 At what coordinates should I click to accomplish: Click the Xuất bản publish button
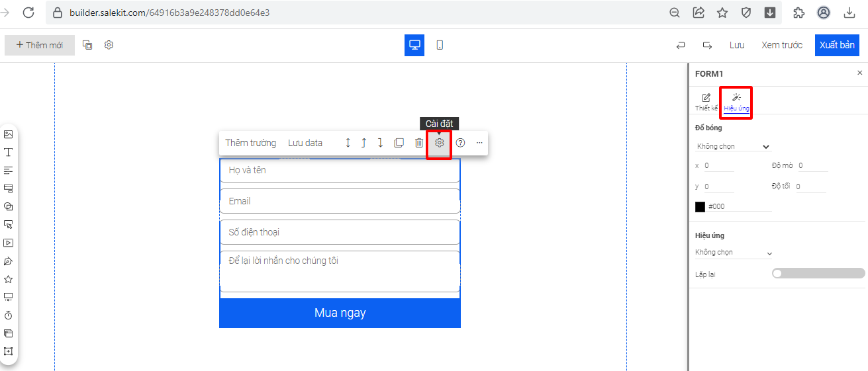tap(837, 45)
